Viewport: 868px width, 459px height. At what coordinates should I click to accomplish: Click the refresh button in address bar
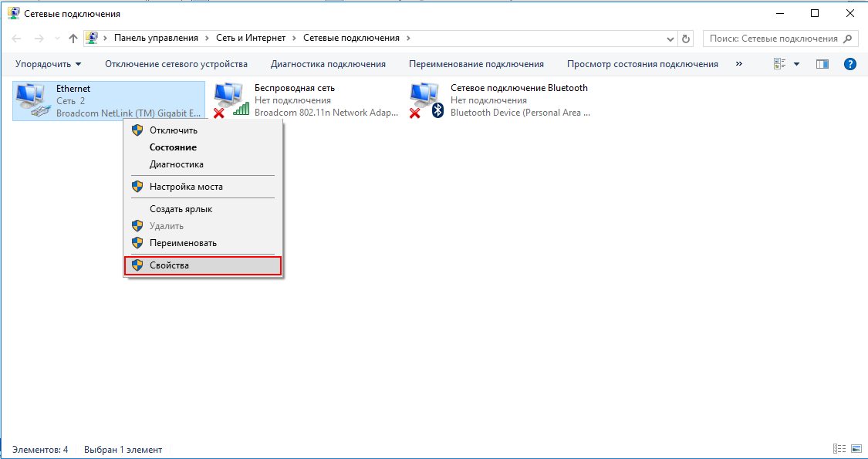687,39
